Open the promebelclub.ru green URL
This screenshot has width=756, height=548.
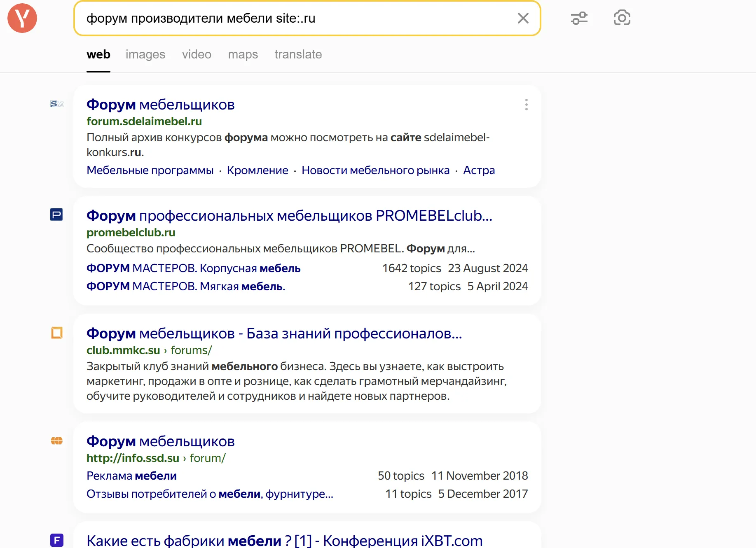pos(131,233)
